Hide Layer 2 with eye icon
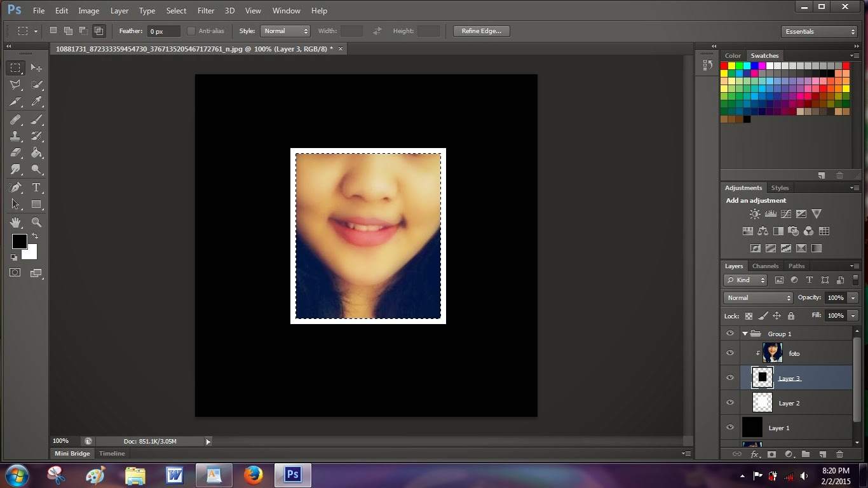Viewport: 868px width, 488px height. (x=729, y=403)
